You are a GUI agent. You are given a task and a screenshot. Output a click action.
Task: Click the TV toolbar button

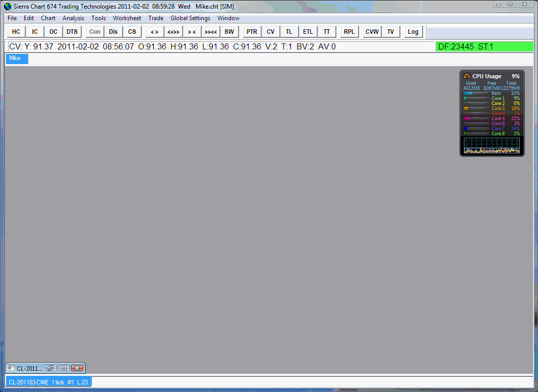coord(390,32)
